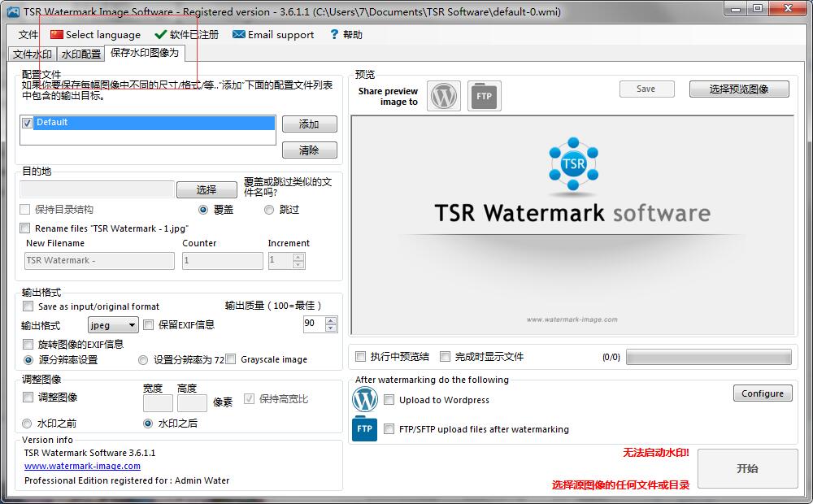
Task: Select the 跳过 radio button
Action: pos(269,210)
